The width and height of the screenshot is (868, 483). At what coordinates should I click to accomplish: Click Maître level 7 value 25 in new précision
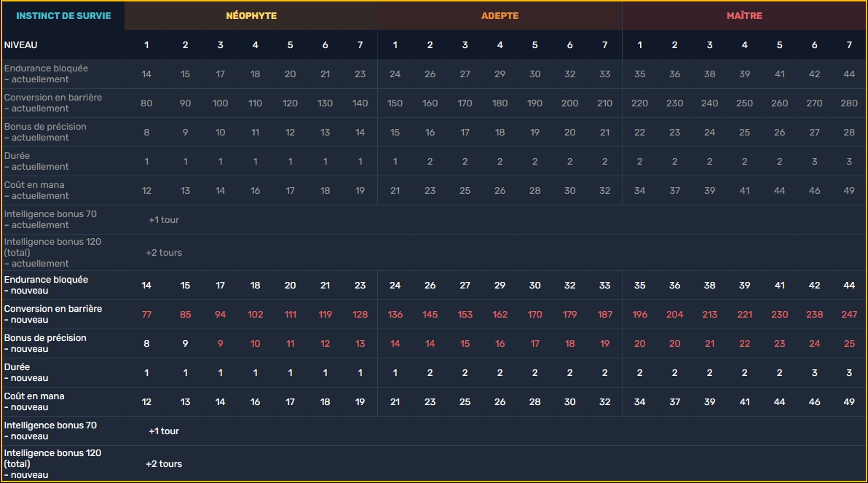(x=849, y=343)
